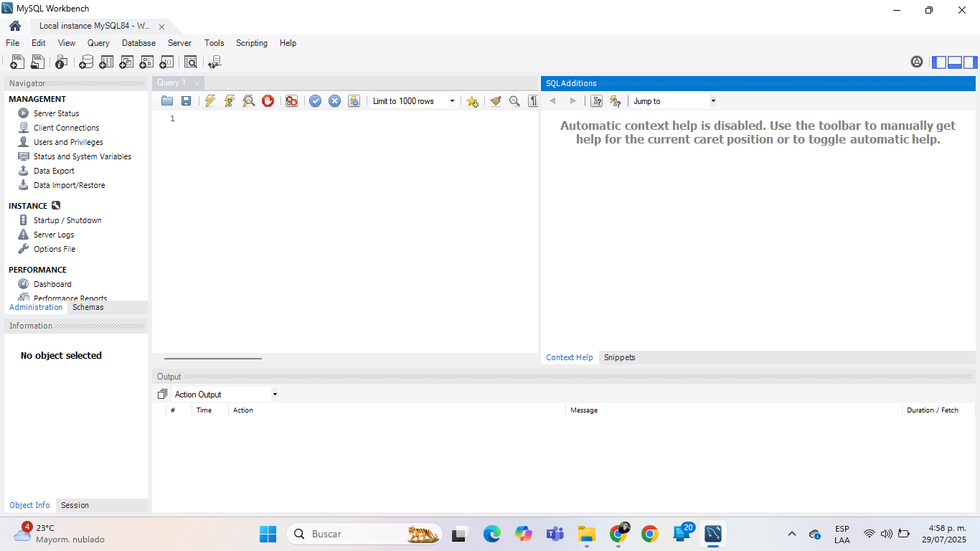Open the Scripting menu
The height and width of the screenshot is (551, 980).
(252, 43)
